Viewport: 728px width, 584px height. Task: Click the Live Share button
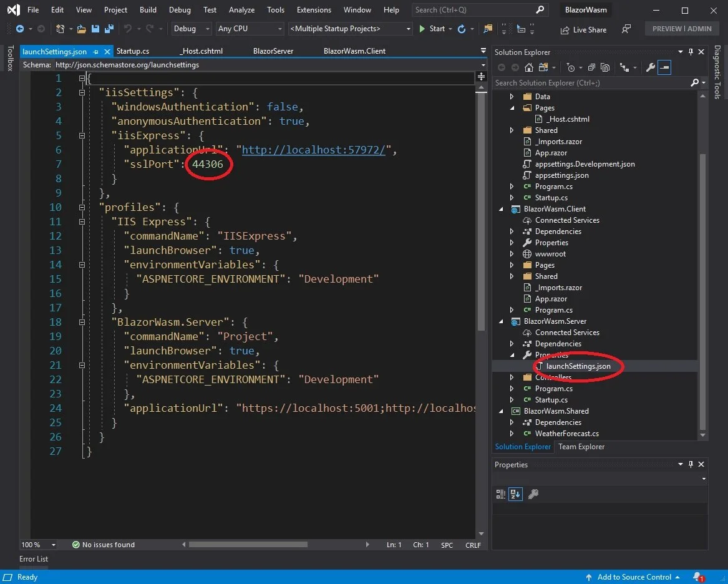pos(583,30)
